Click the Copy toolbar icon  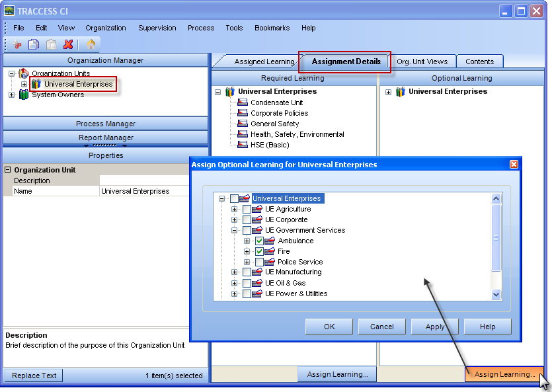click(33, 44)
